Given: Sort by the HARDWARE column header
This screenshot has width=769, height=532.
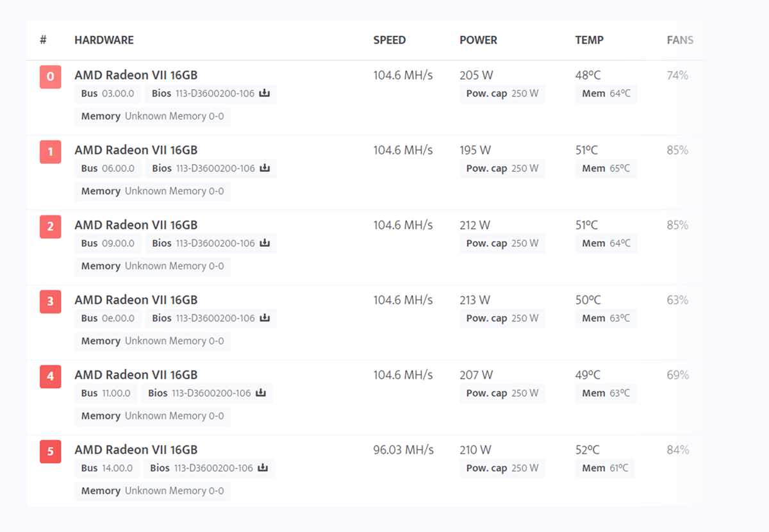Looking at the screenshot, I should tap(104, 40).
